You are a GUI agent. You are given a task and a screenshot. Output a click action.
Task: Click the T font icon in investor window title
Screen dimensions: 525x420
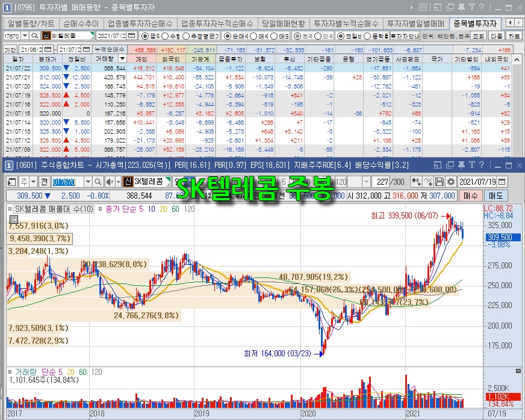(471, 7)
